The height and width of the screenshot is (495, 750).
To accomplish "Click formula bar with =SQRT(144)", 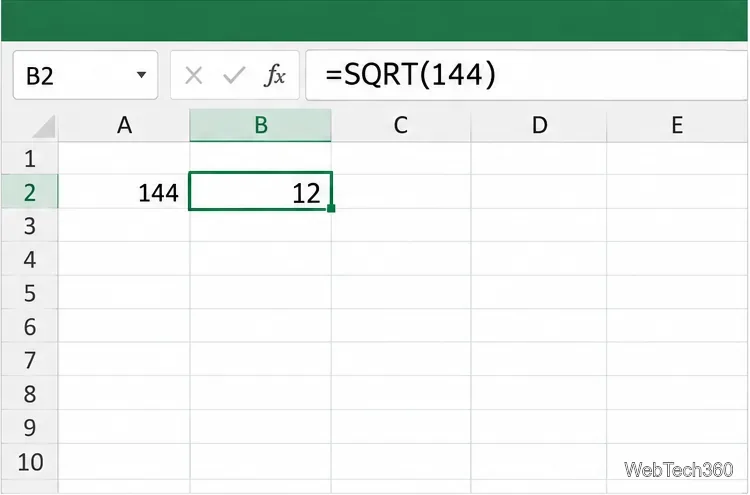I will (526, 75).
